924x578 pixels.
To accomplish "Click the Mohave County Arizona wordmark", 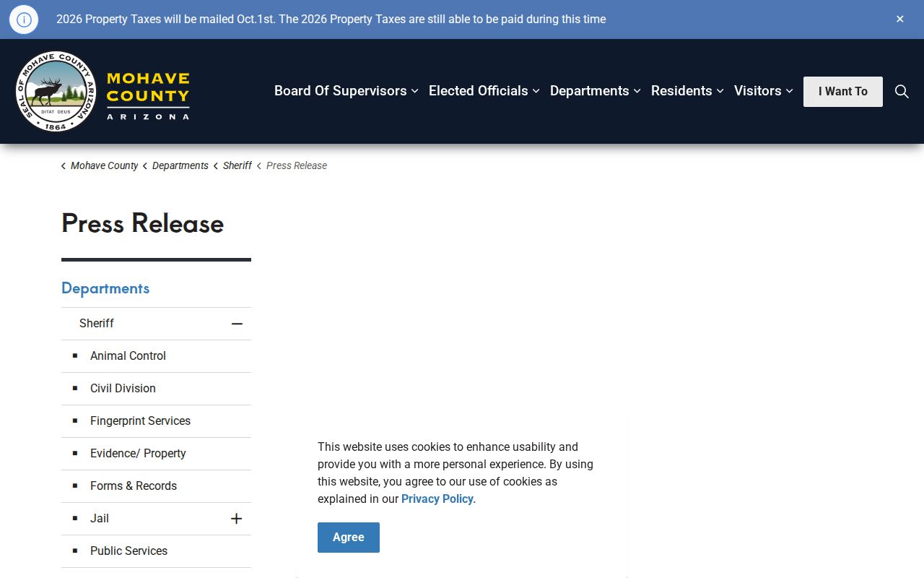I will tap(148, 95).
